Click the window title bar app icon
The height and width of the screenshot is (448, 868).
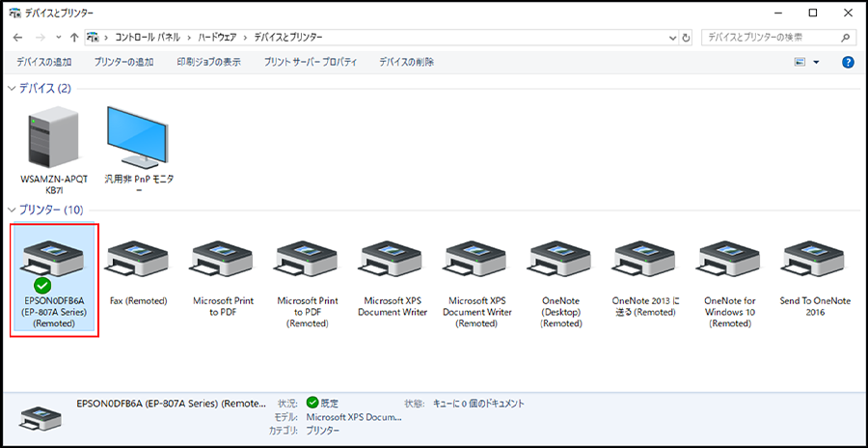point(14,13)
